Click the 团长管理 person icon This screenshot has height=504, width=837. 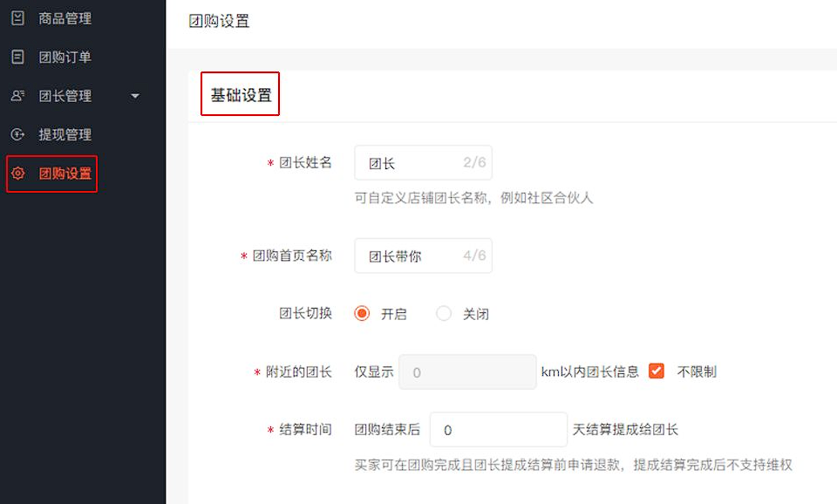[x=17, y=96]
